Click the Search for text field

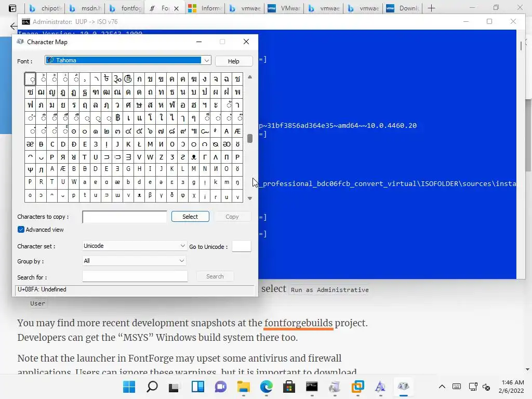pos(135,276)
